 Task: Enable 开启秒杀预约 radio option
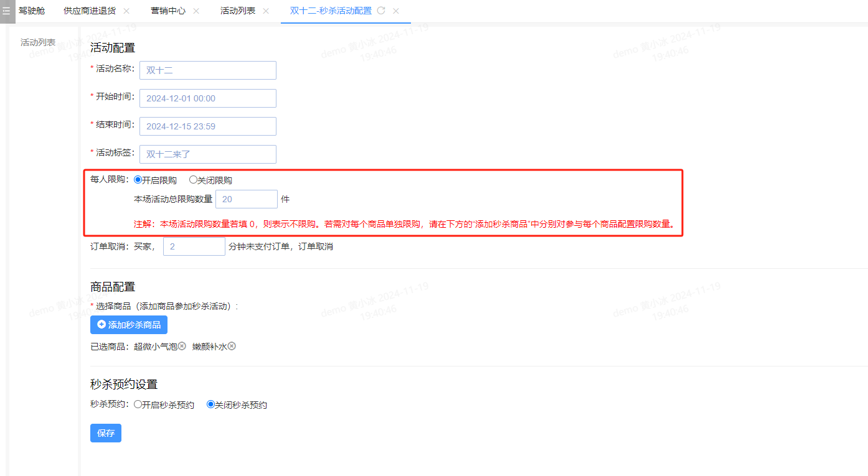click(x=138, y=404)
